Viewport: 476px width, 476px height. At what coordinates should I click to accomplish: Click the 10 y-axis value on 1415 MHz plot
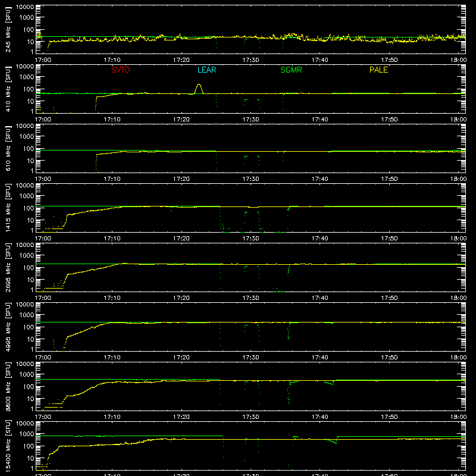(30, 220)
